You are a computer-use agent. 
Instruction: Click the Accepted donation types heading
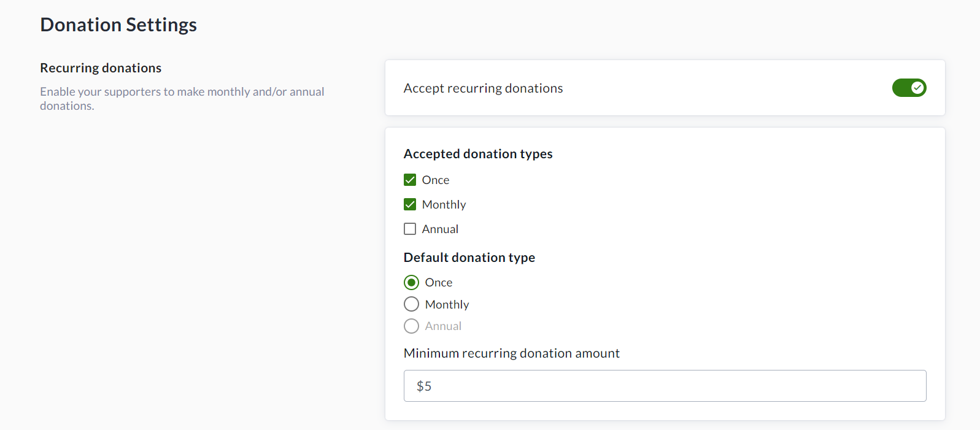click(x=478, y=154)
